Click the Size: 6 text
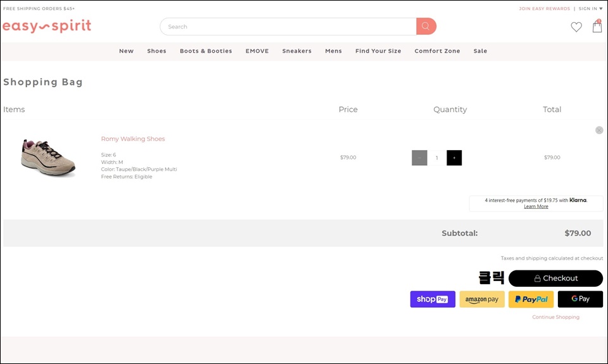 pyautogui.click(x=108, y=154)
